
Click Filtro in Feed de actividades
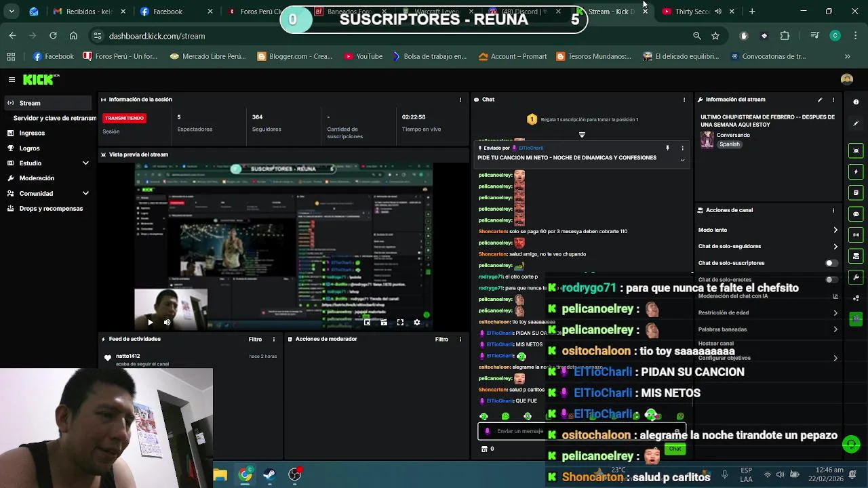click(x=255, y=339)
